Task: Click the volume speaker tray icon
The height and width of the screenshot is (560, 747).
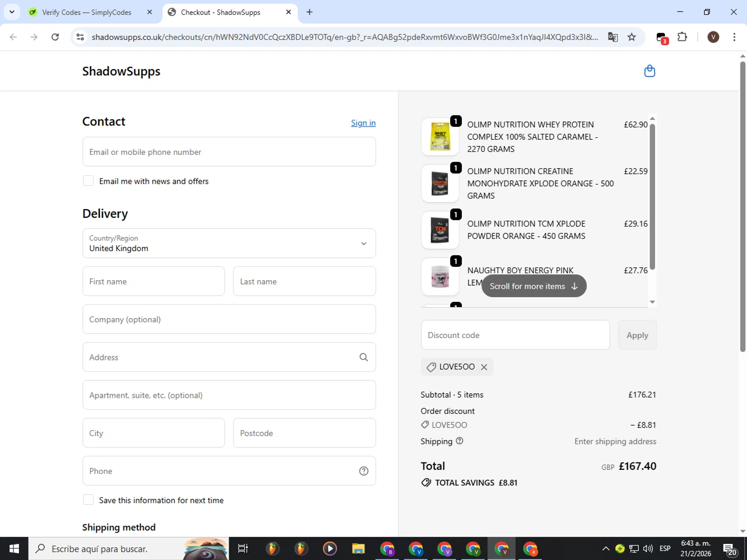Action: (x=648, y=549)
